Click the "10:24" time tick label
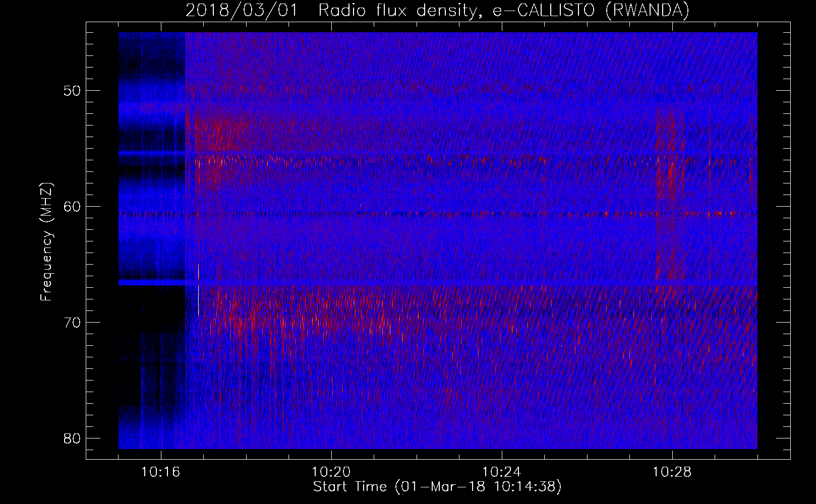The height and width of the screenshot is (504, 816). (x=502, y=472)
